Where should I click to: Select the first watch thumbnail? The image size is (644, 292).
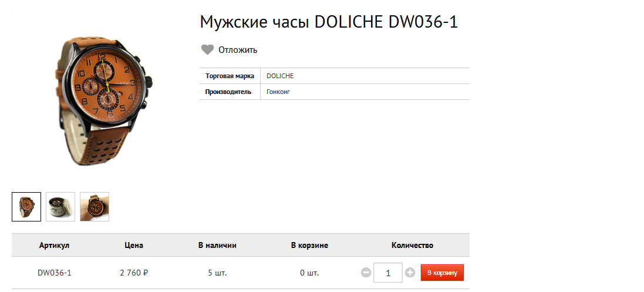26,207
